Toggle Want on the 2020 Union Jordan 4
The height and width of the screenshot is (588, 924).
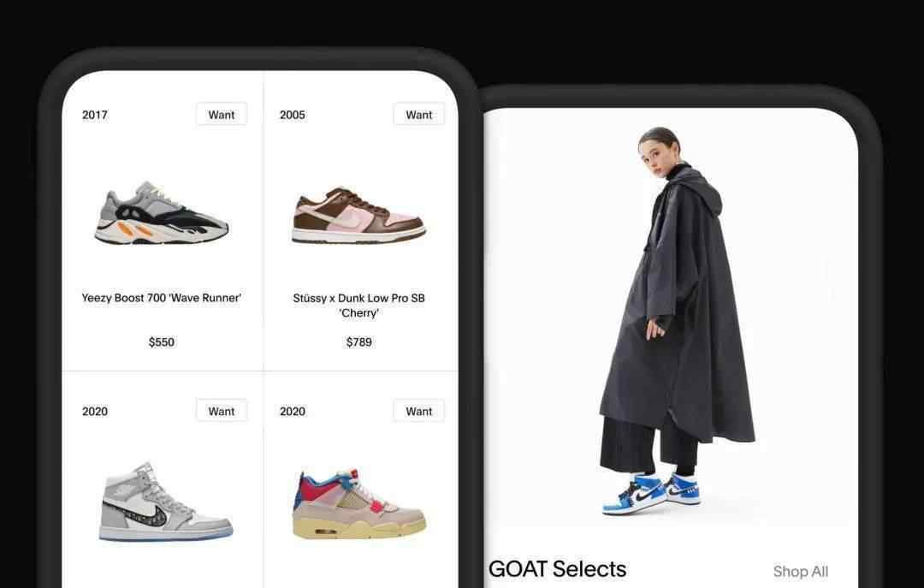(418, 411)
